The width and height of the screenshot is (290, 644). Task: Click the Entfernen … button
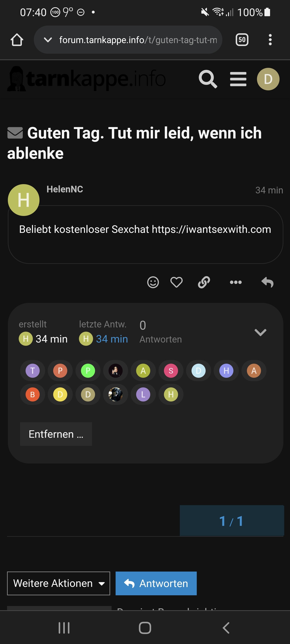tap(56, 434)
